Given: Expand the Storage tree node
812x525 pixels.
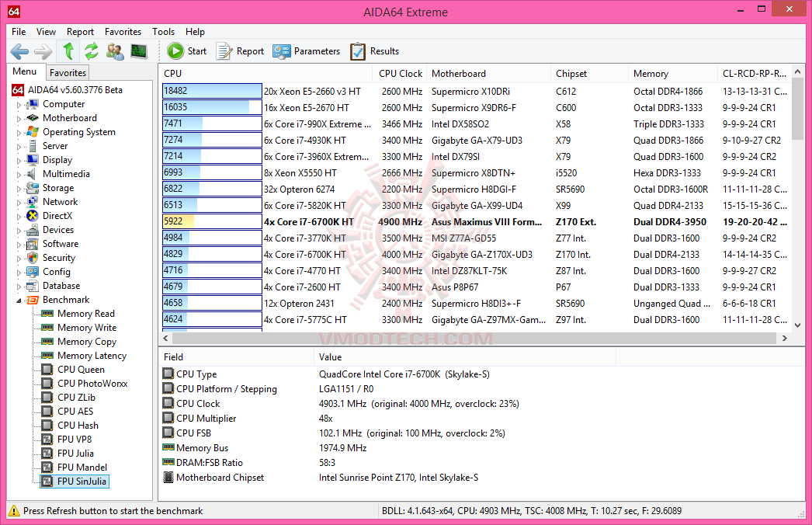Looking at the screenshot, I should pyautogui.click(x=19, y=189).
